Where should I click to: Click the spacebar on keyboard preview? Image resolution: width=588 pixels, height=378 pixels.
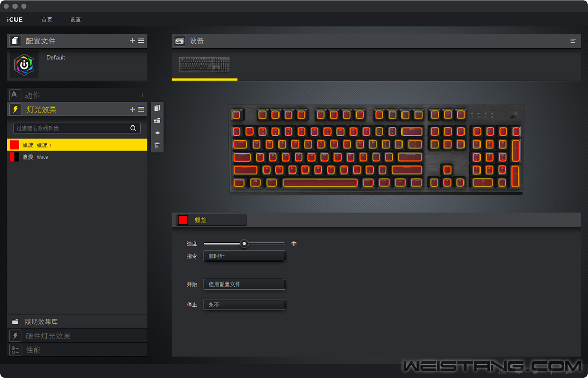pos(320,183)
